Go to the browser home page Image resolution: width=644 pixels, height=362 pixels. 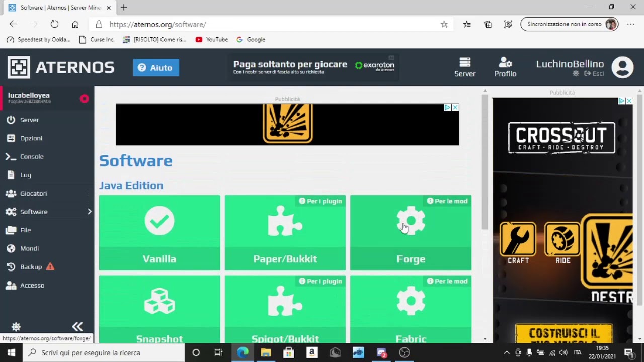click(x=75, y=24)
